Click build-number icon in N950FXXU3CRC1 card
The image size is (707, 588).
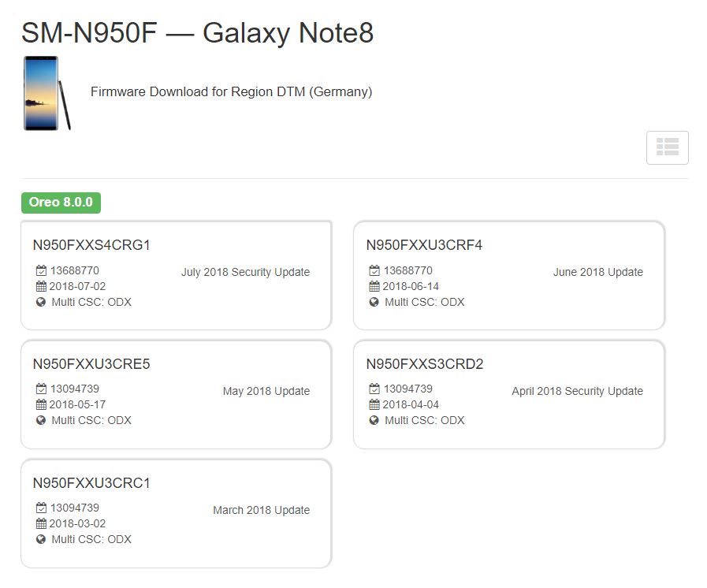coord(42,508)
